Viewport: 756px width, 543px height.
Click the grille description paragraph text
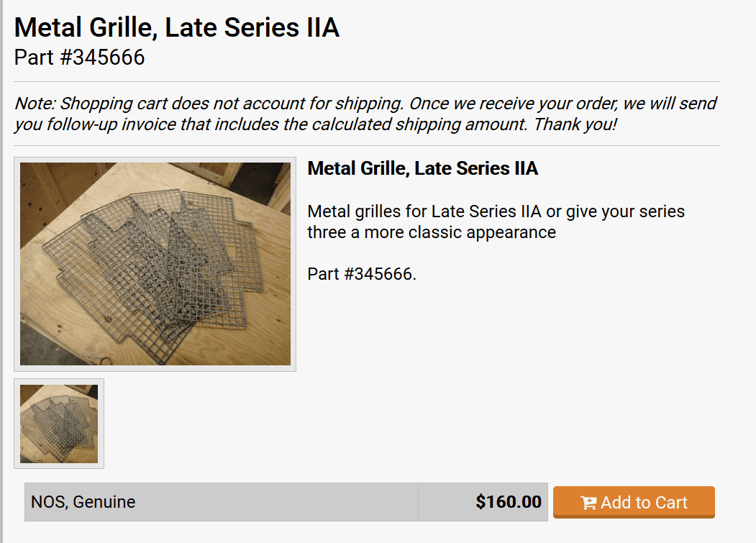click(496, 222)
